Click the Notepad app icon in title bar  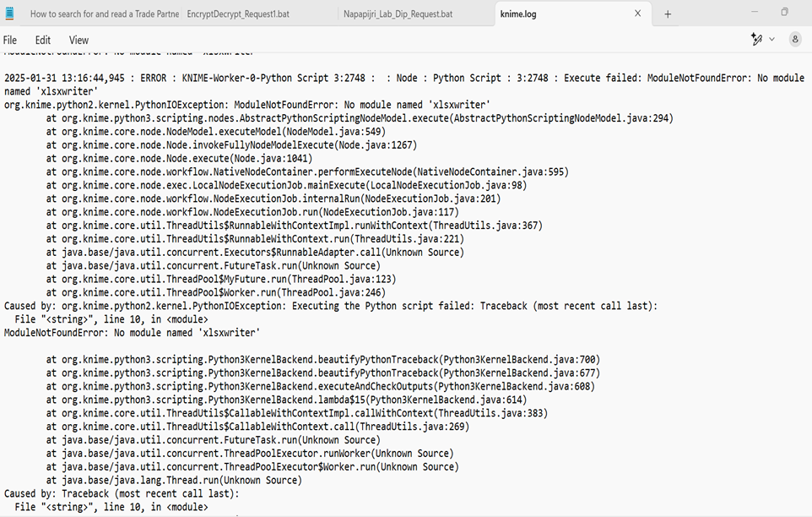pos(9,14)
